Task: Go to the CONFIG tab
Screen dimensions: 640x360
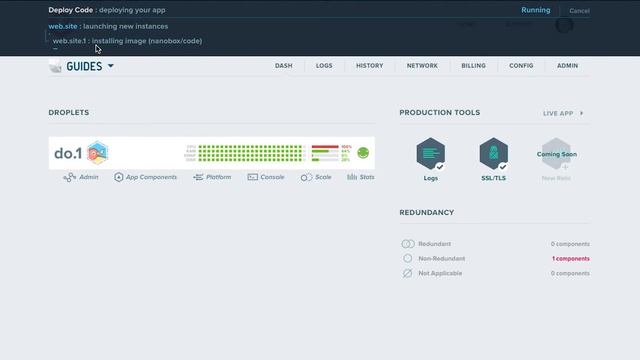Action: [521, 66]
